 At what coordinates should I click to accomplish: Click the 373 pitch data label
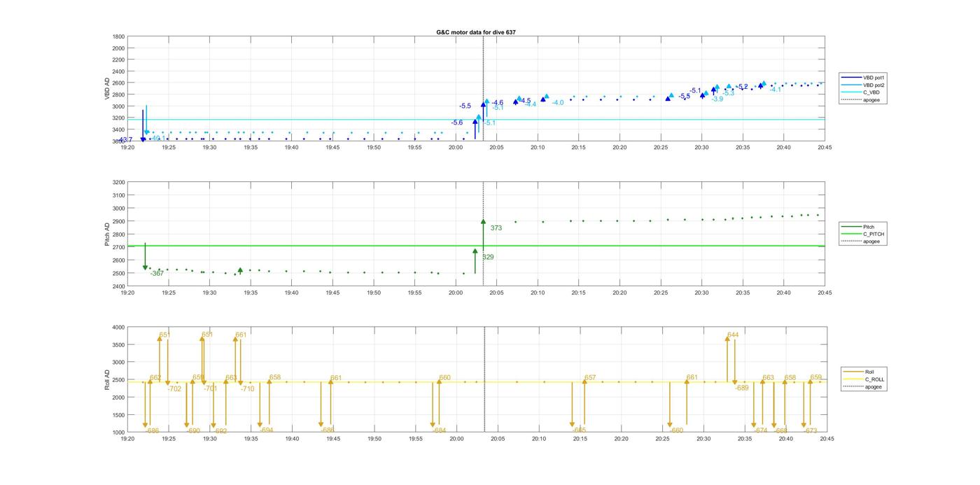pyautogui.click(x=496, y=228)
